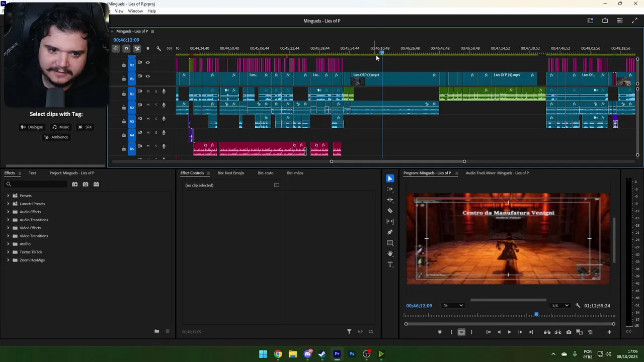The width and height of the screenshot is (644, 362).
Task: Click Mark Out bracket in Program monitor
Action: click(x=471, y=332)
